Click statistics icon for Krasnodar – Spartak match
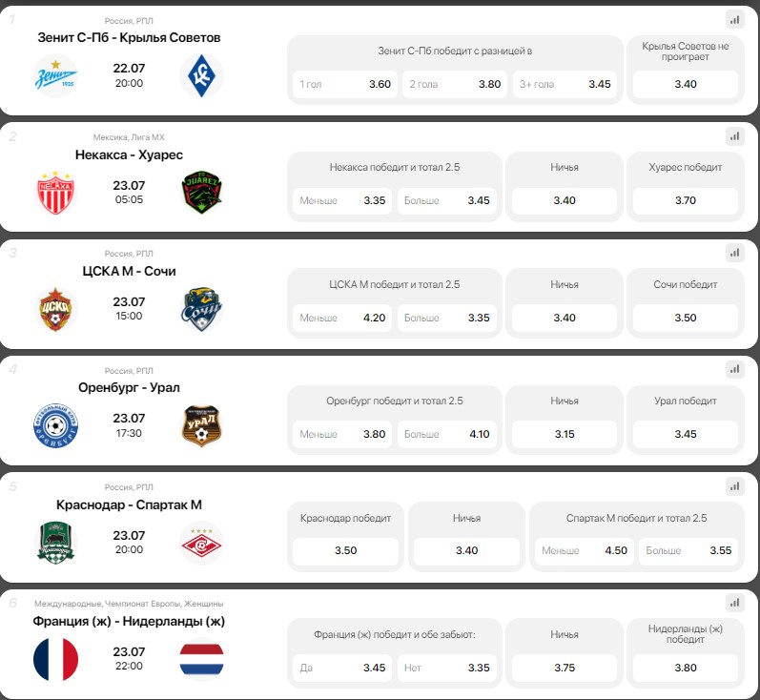This screenshot has height=700, width=760. coord(733,486)
